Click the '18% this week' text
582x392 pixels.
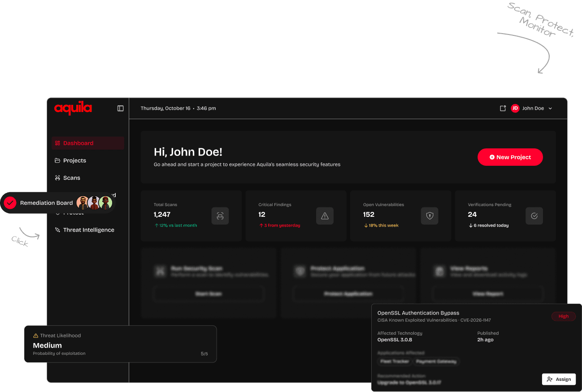click(384, 225)
